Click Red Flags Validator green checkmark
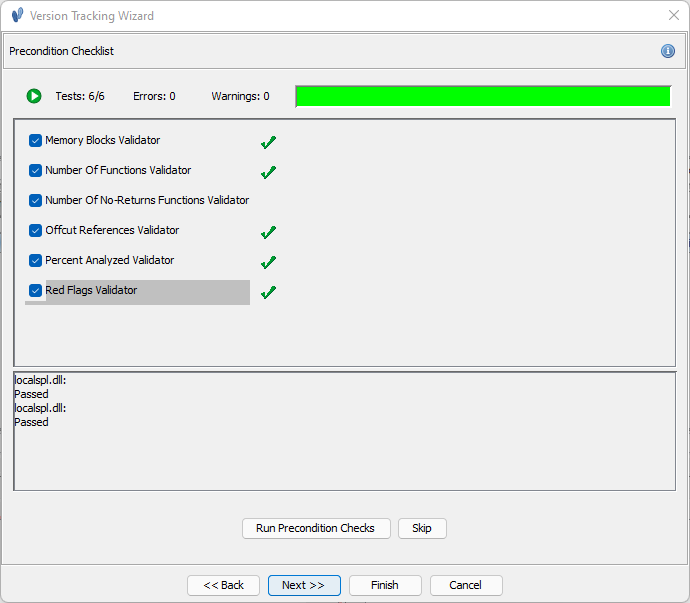The height and width of the screenshot is (603, 690). coord(268,292)
